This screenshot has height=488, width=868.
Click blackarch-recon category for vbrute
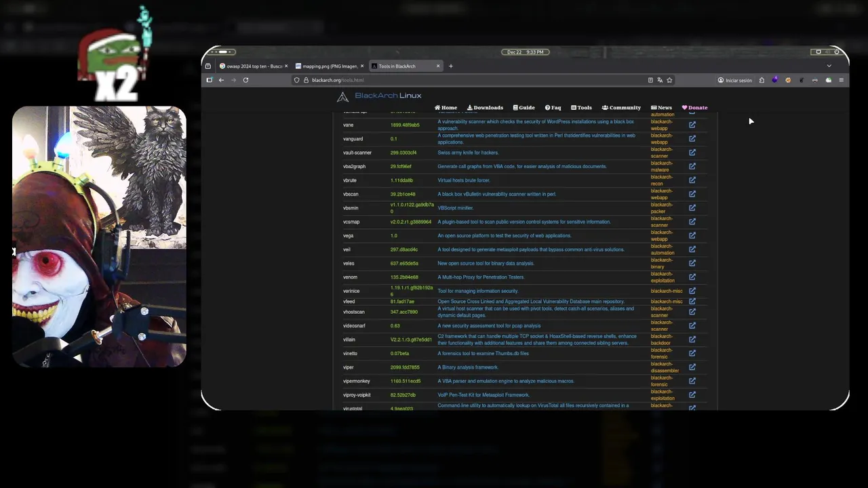tap(662, 180)
